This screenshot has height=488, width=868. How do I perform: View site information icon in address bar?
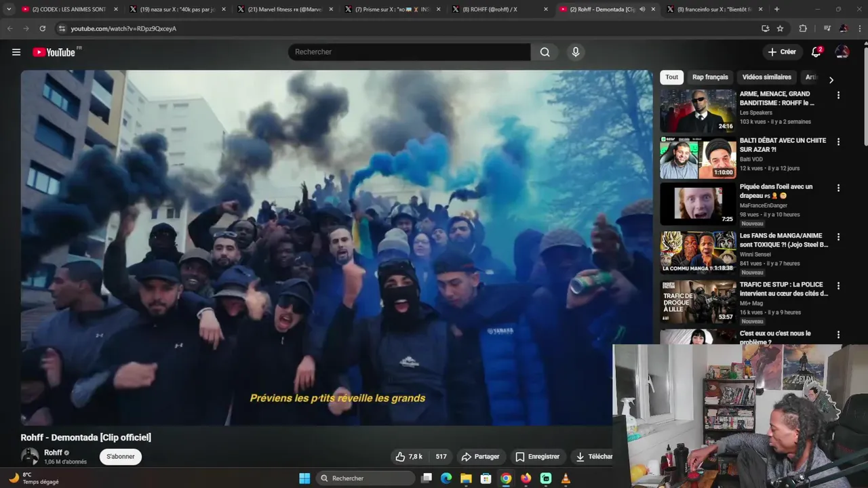tap(62, 28)
